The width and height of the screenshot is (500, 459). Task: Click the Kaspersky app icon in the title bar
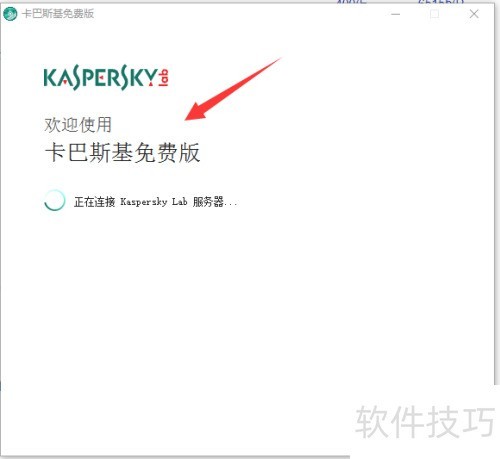pos(10,14)
